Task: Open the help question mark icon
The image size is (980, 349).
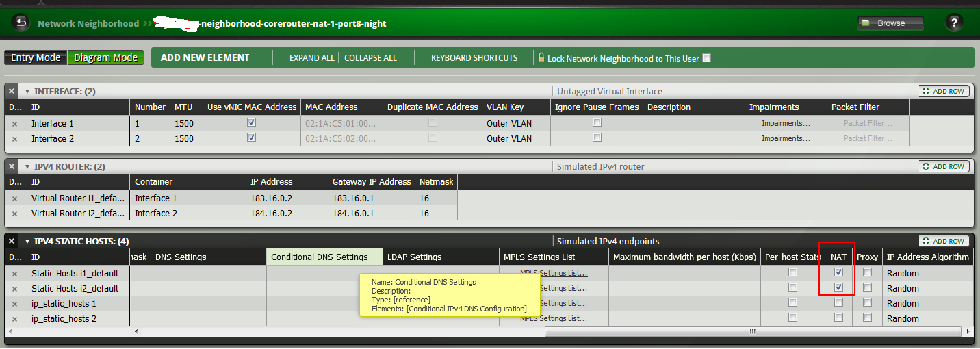Action: click(954, 23)
